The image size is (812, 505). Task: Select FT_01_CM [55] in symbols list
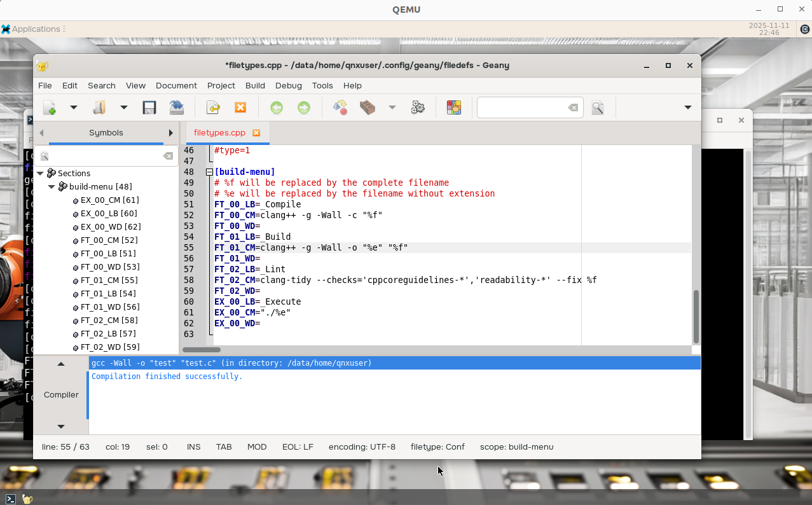pos(109,280)
